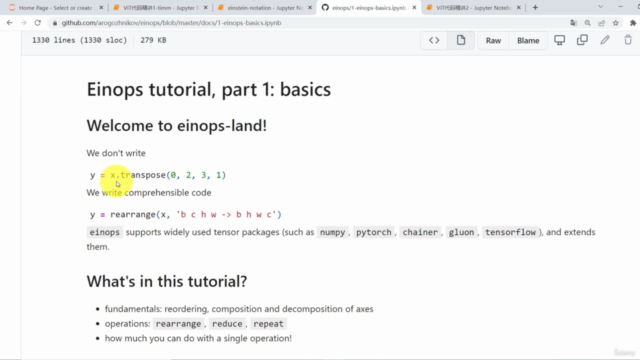This screenshot has width=640, height=360.
Task: Go back to the previous page
Action: click(x=9, y=23)
